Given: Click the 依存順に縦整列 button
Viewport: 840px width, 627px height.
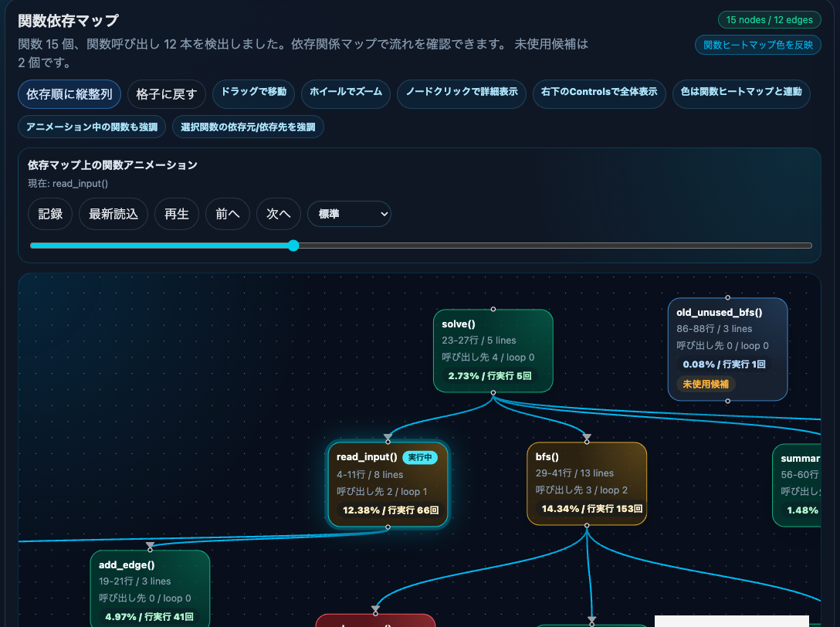Looking at the screenshot, I should pos(69,94).
